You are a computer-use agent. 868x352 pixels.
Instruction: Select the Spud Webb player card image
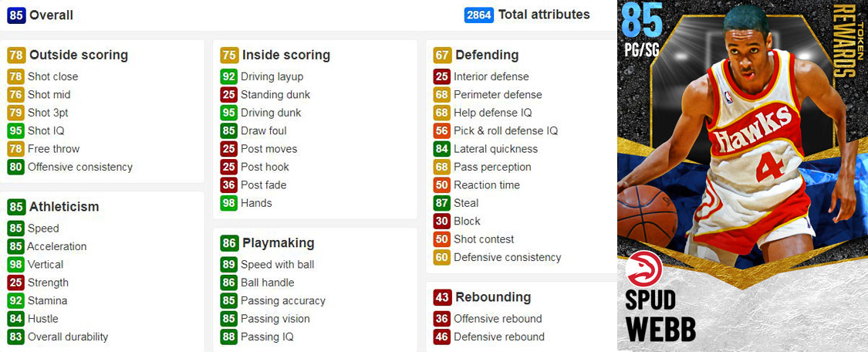pos(742,176)
